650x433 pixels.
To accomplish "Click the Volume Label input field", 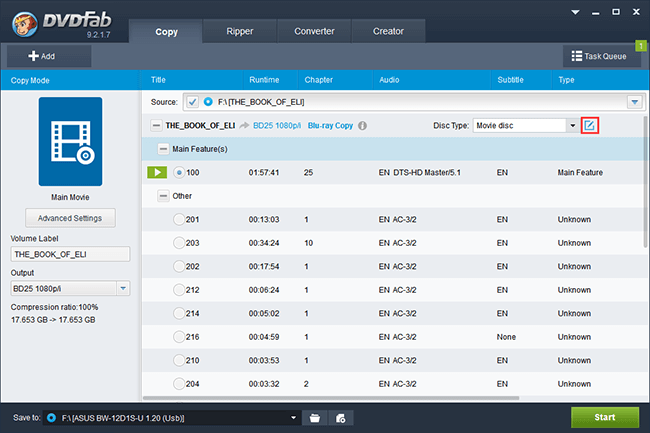I will point(70,254).
